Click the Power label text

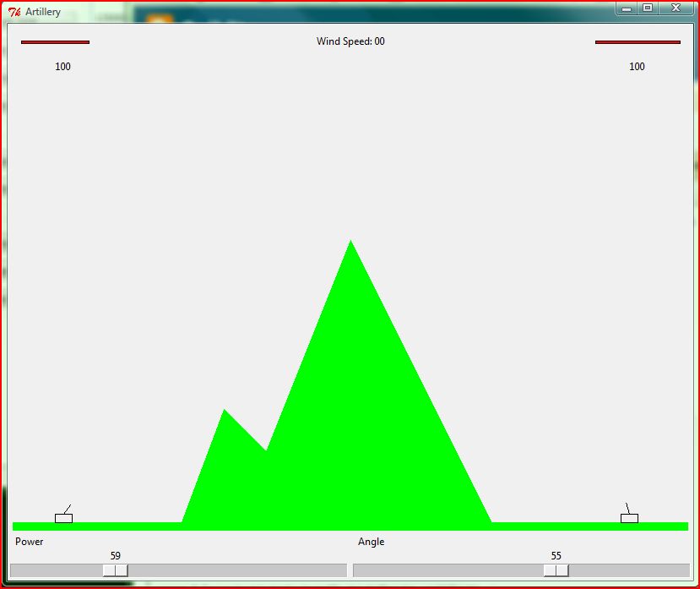30,542
